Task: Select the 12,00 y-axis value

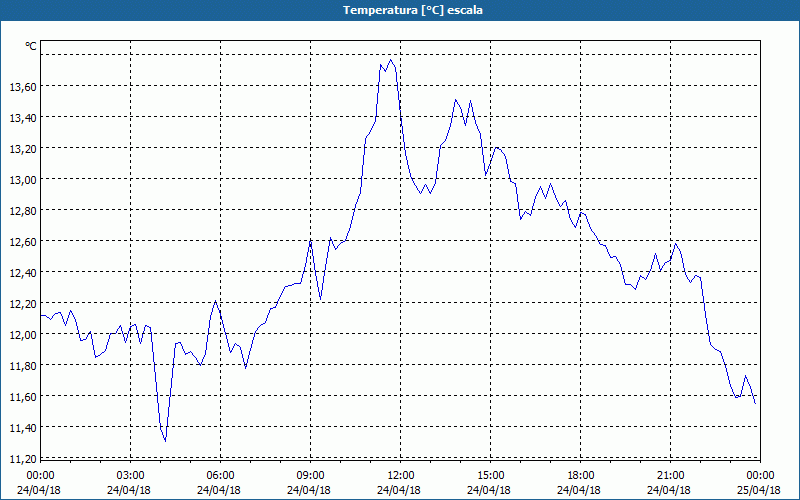Action: pos(23,335)
